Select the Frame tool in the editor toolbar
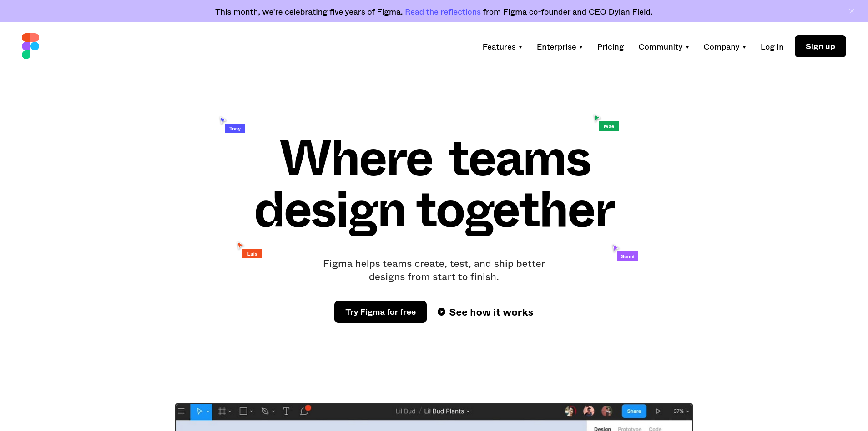The width and height of the screenshot is (868, 431). point(222,411)
